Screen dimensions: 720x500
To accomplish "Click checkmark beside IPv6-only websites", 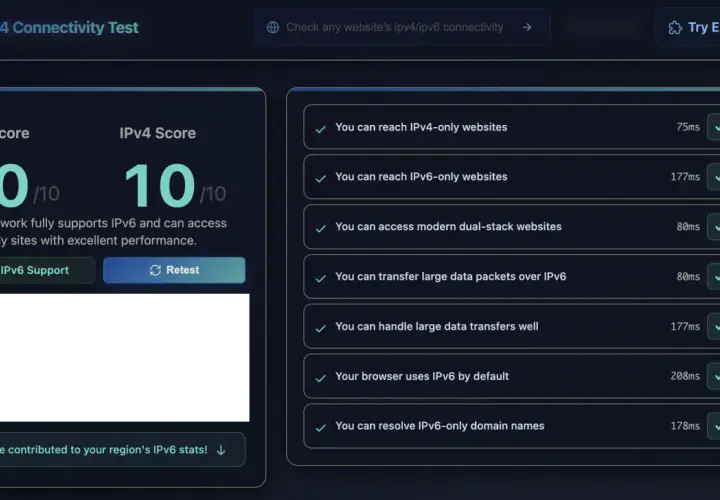I will tap(321, 179).
